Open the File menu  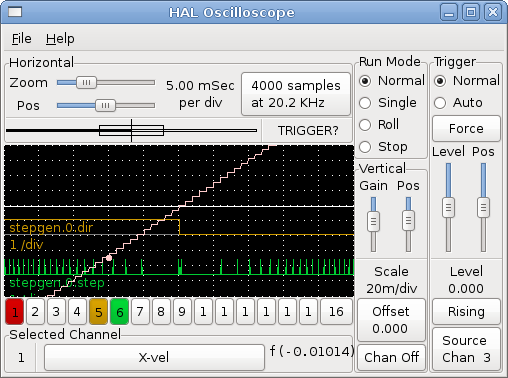22,39
